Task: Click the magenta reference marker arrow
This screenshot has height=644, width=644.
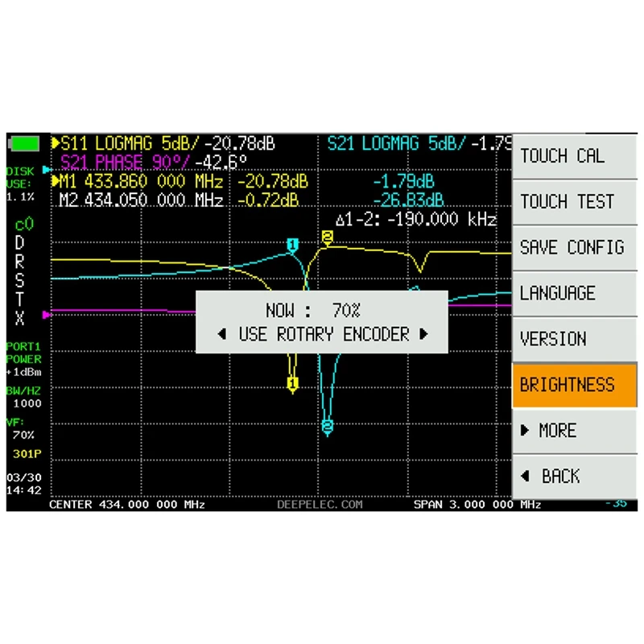Action: click(47, 314)
